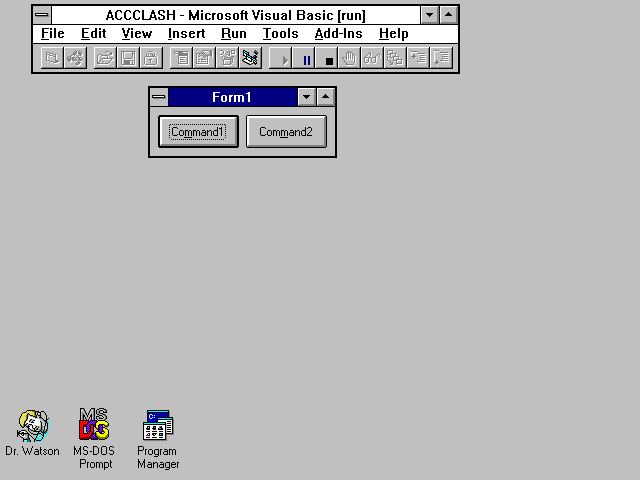Viewport: 640px width, 480px height.
Task: Open the Form1 control menu box
Action: [159, 97]
